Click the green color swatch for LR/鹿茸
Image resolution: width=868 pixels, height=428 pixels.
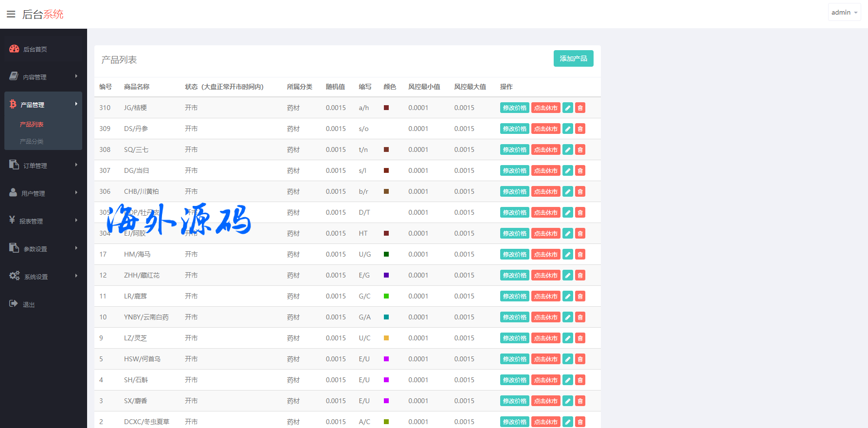click(386, 296)
